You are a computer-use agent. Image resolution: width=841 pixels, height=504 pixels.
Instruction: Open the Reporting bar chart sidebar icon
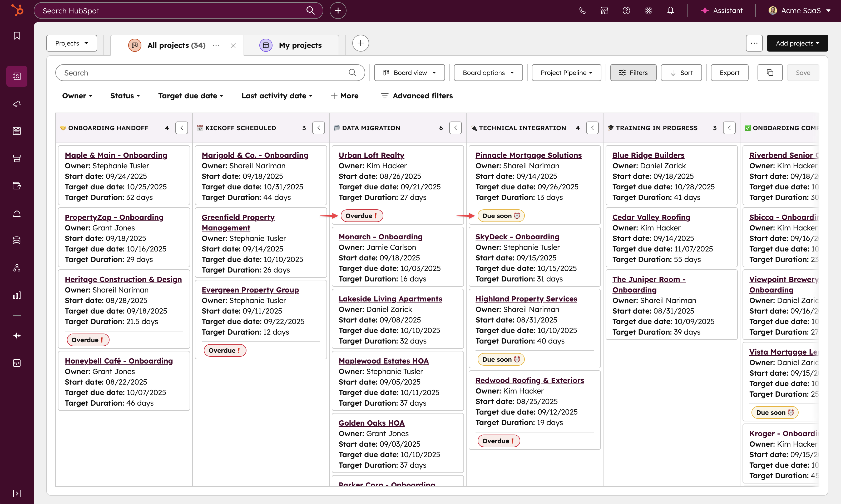click(17, 295)
